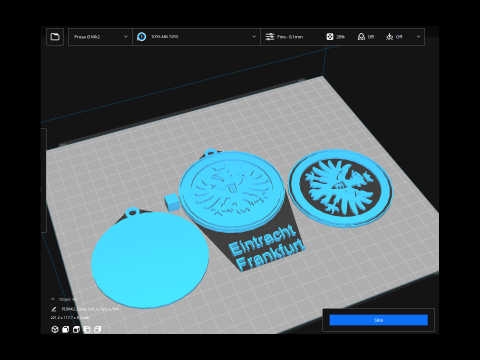This screenshot has width=480, height=360.
Task: Collapse the object list chevron
Action: coord(53,299)
